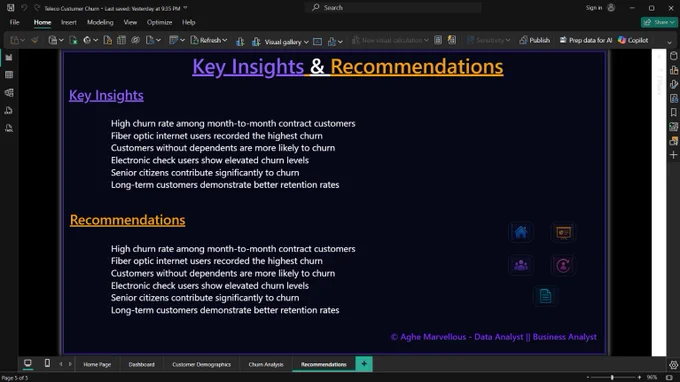Click the Quick measure lightning icon
Screen dimensions: 680x382
(x=452, y=40)
